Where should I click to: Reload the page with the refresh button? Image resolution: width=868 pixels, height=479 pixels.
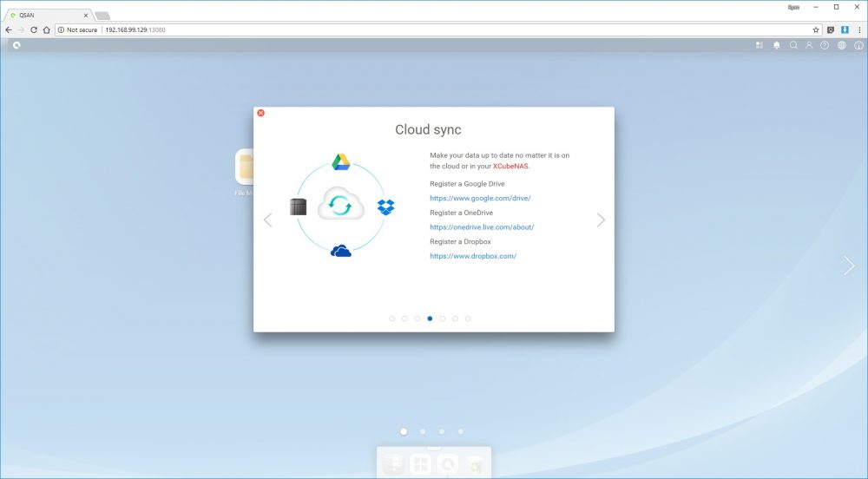pyautogui.click(x=34, y=30)
